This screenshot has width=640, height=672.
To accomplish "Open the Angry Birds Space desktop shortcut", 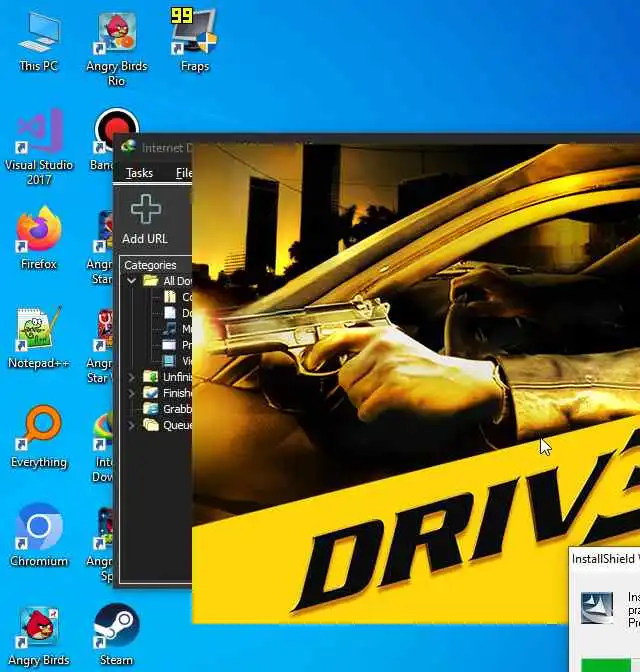I will [100, 544].
